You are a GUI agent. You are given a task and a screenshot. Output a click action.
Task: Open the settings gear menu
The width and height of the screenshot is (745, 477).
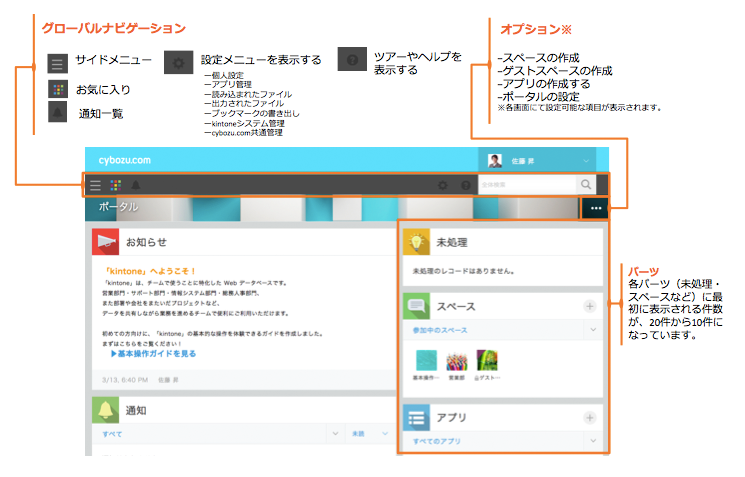click(443, 185)
